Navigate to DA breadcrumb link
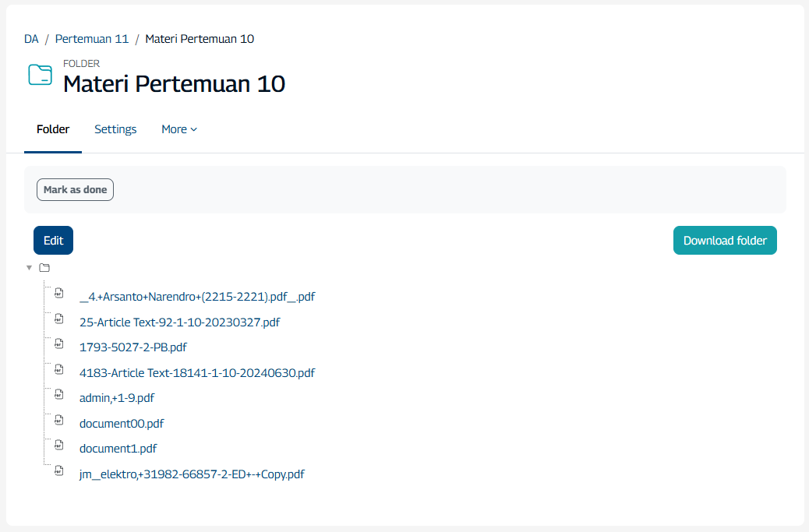 pos(31,39)
